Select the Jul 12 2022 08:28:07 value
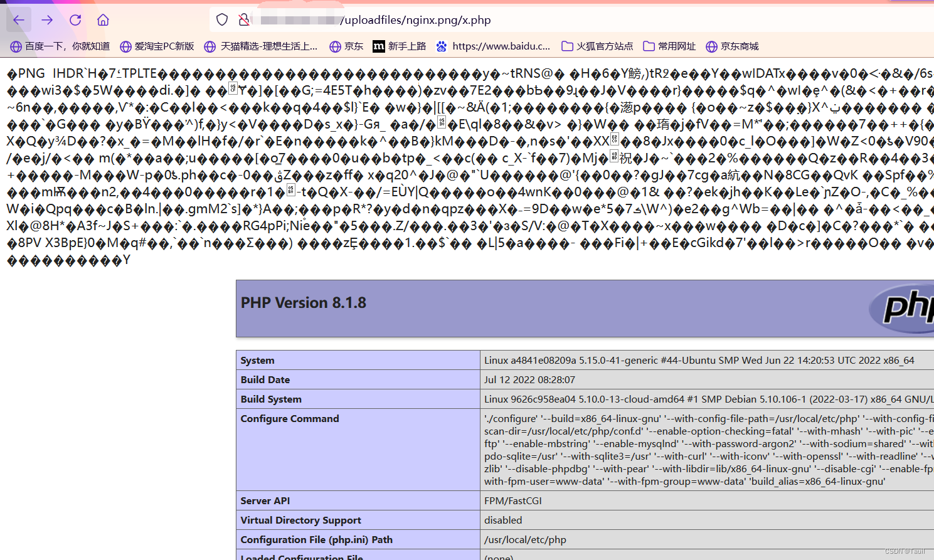Screen dimensions: 934x560 [x=529, y=380]
